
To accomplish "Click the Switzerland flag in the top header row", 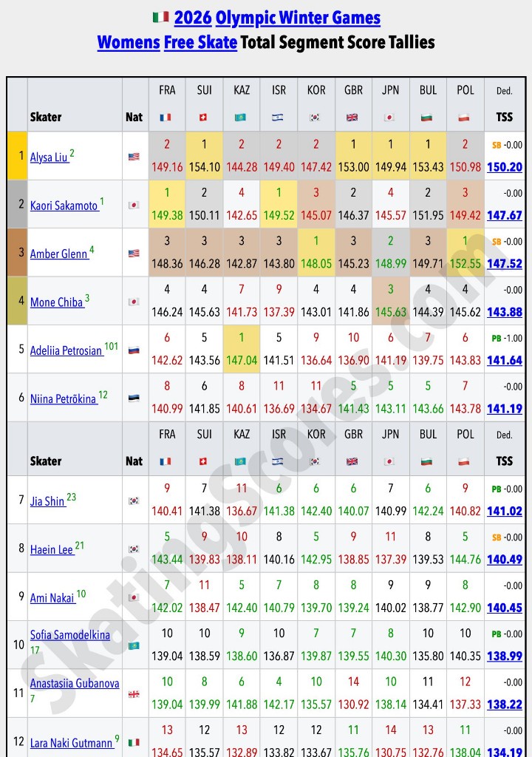I will point(204,118).
